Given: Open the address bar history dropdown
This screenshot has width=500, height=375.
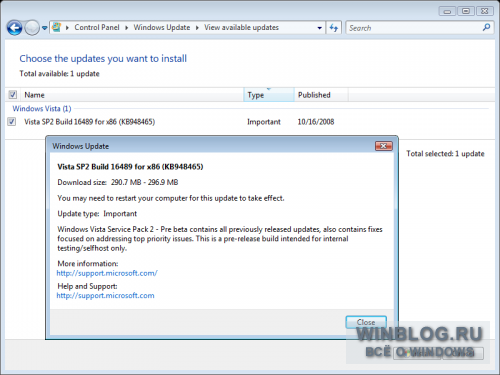Looking at the screenshot, I should 319,28.
